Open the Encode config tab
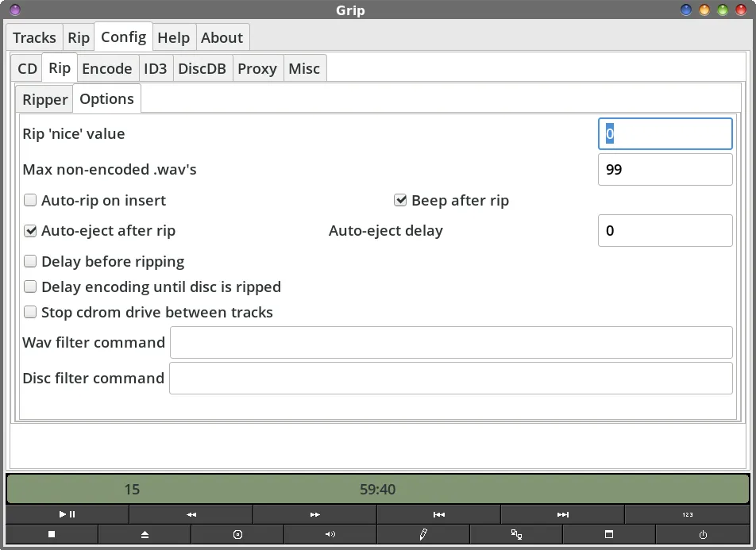Viewport: 756px width, 550px height. [107, 68]
